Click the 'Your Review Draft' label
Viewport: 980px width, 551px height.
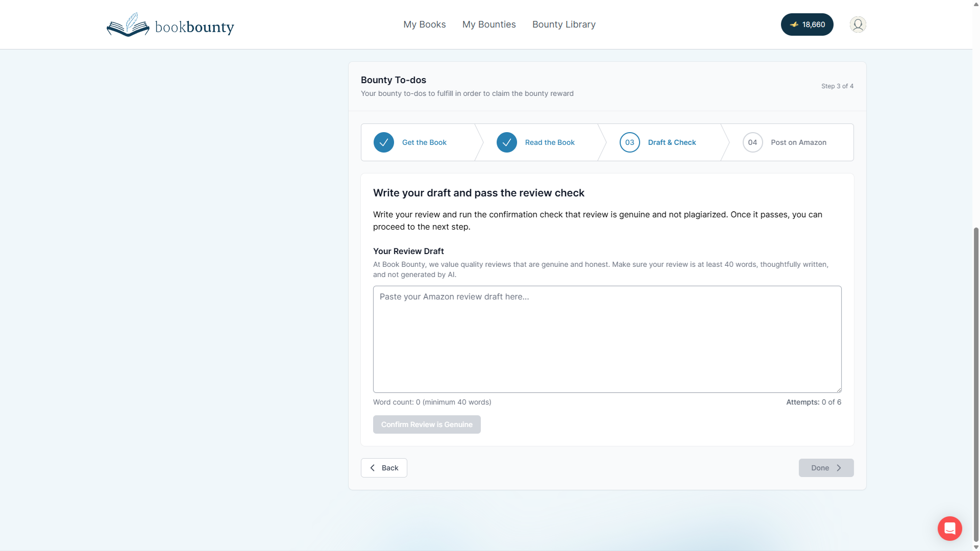coord(408,251)
